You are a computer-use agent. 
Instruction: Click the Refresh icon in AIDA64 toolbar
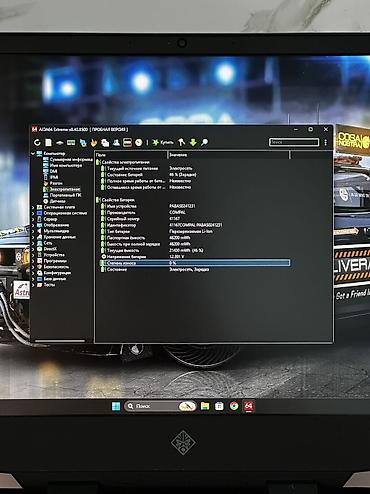(37, 143)
